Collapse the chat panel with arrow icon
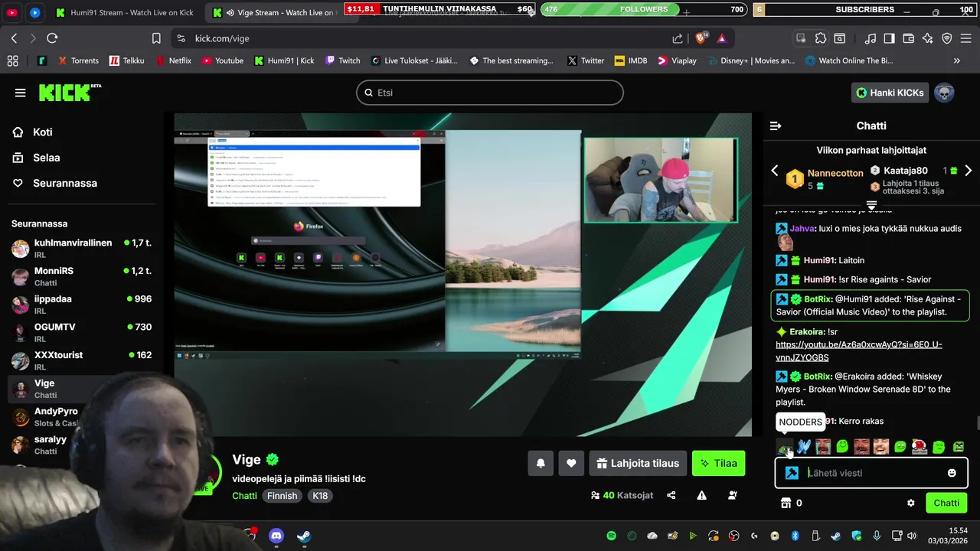The width and height of the screenshot is (980, 551). (x=776, y=126)
